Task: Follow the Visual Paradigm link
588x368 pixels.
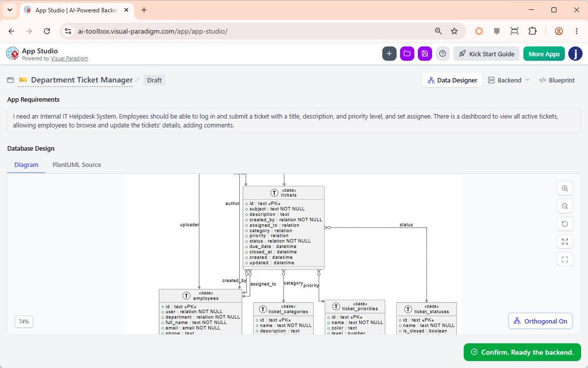Action: click(x=70, y=59)
